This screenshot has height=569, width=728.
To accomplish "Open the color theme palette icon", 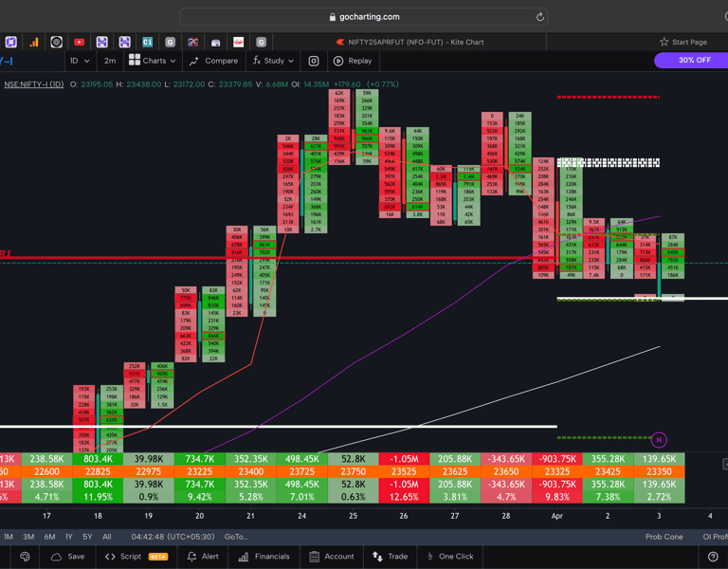I will [25, 557].
